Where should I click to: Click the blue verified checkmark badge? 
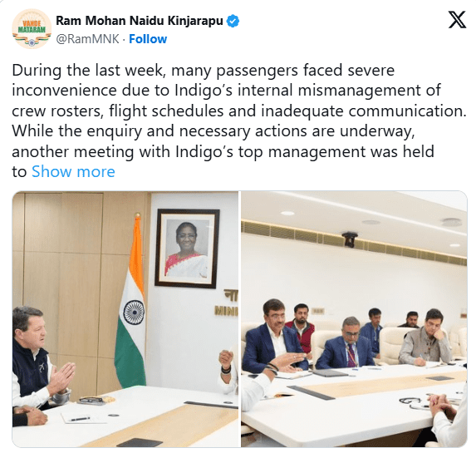click(x=233, y=21)
